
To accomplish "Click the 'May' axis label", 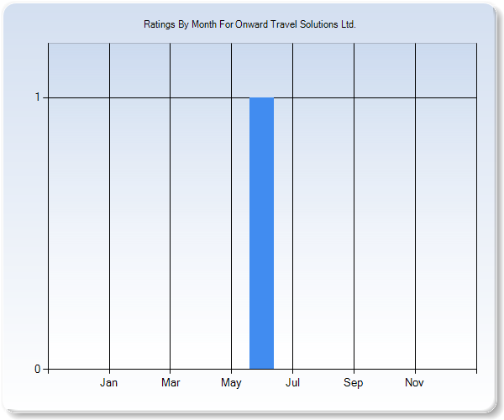I will click(231, 383).
